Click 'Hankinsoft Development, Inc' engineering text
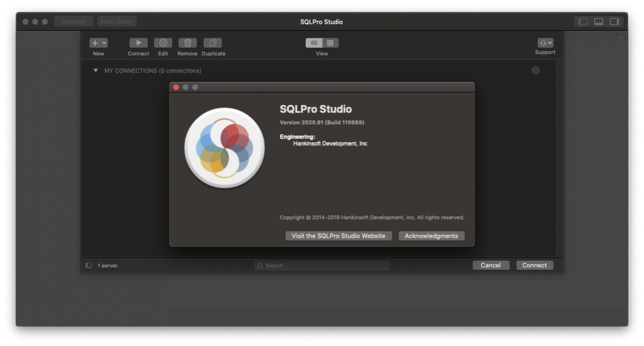The width and height of the screenshot is (644, 346). point(330,143)
